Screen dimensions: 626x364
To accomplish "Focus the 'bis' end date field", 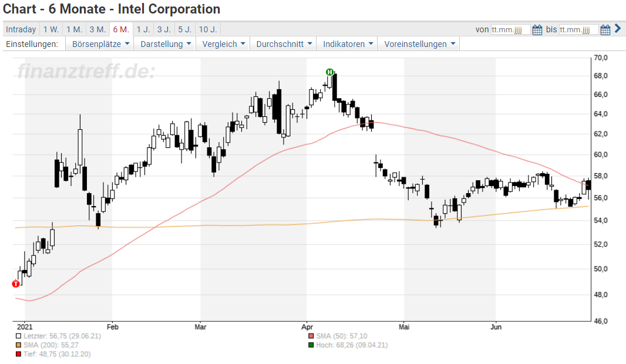I will coord(578,29).
